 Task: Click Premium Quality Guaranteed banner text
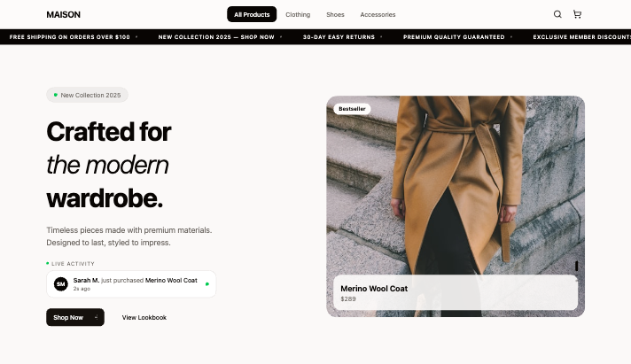pyautogui.click(x=454, y=37)
